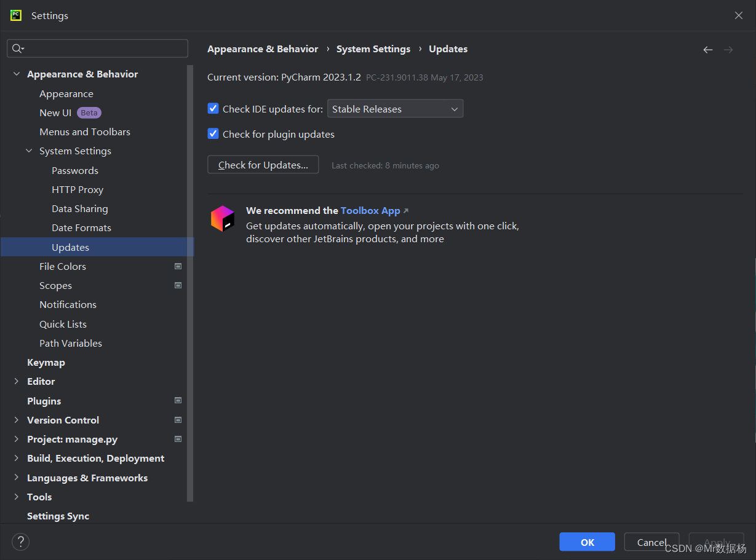Viewport: 756px width, 560px height.
Task: Click the search magnifier icon in settings
Action: [17, 49]
